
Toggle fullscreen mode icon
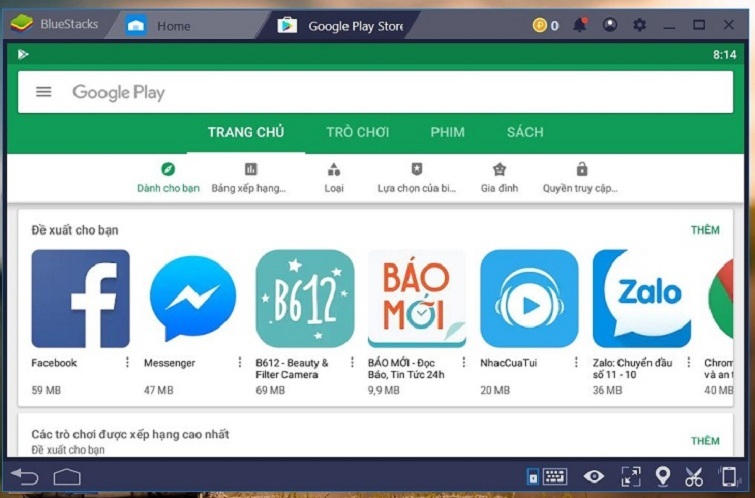630,477
